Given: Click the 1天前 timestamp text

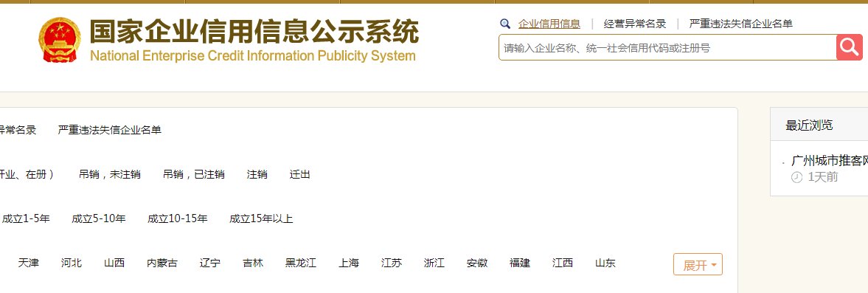Looking at the screenshot, I should (822, 177).
